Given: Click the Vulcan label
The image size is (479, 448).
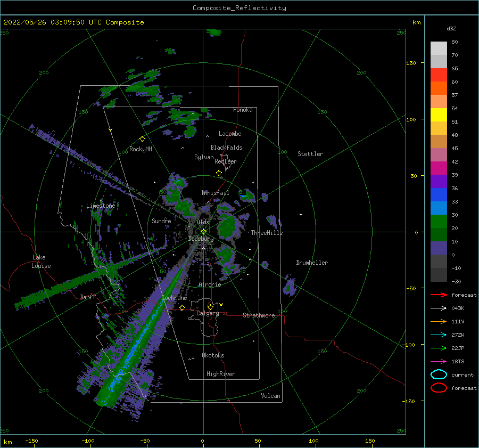Looking at the screenshot, I should [270, 396].
